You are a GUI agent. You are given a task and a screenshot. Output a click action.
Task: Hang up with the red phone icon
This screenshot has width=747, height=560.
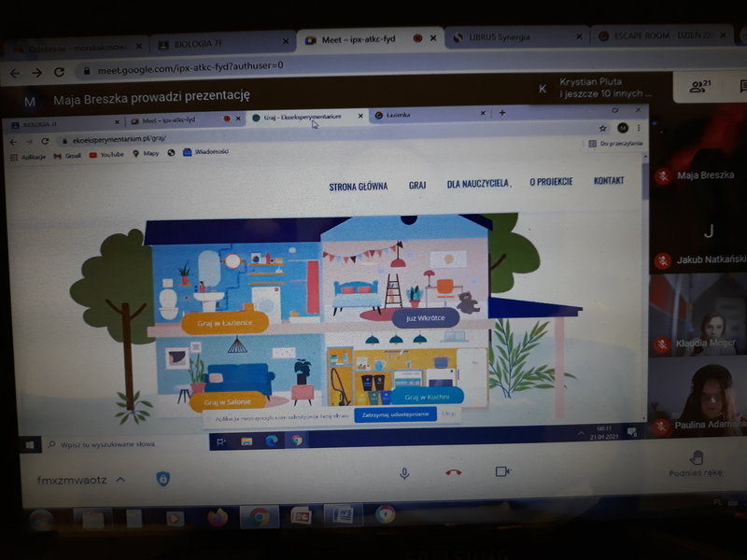click(x=454, y=472)
